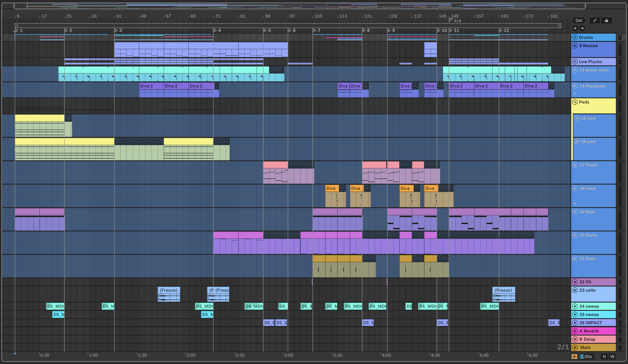Select locator 7 in the timeline
Viewport: 628px width, 364px height.
click(315, 30)
